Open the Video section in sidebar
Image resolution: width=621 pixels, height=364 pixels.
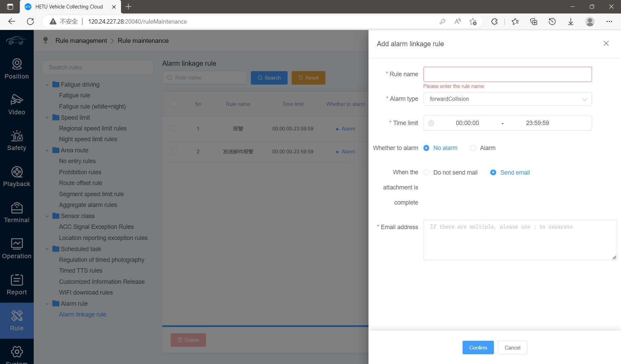click(17, 104)
